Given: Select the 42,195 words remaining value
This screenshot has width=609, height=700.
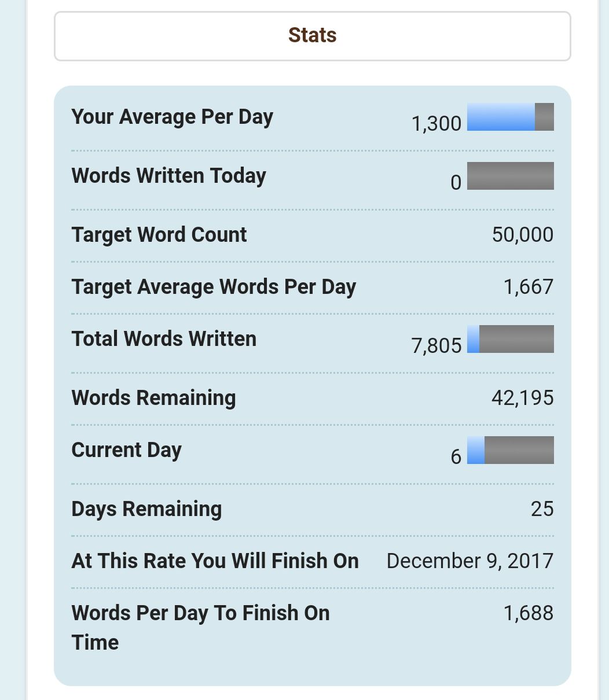Looking at the screenshot, I should tap(523, 398).
